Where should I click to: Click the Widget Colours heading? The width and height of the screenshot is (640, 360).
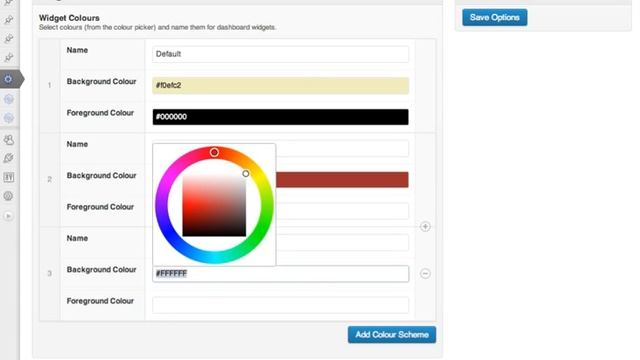pyautogui.click(x=69, y=18)
